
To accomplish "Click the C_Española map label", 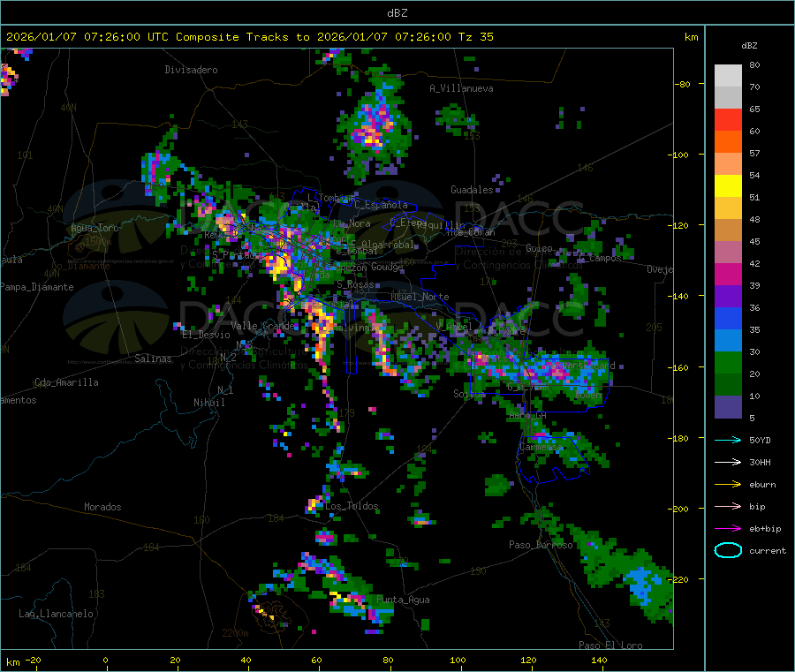I will click(381, 205).
